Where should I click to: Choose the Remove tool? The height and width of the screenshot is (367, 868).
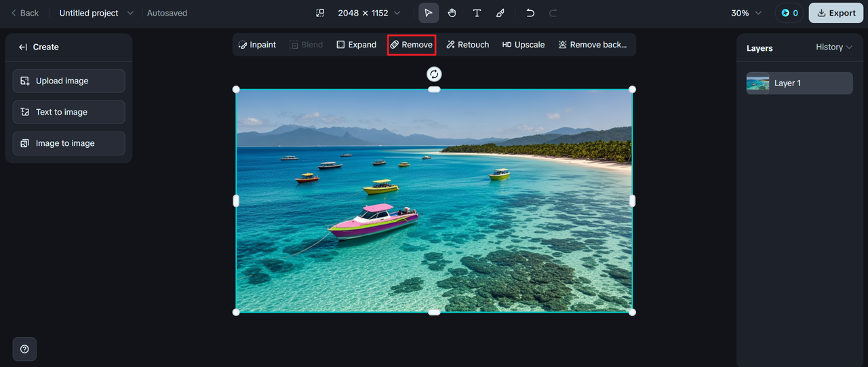(412, 45)
